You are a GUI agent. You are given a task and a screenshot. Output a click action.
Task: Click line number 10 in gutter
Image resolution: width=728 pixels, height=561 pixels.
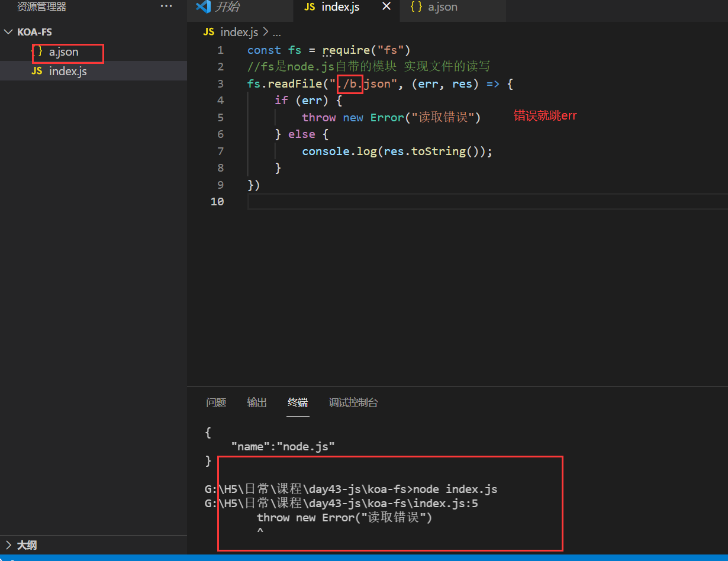pyautogui.click(x=217, y=202)
